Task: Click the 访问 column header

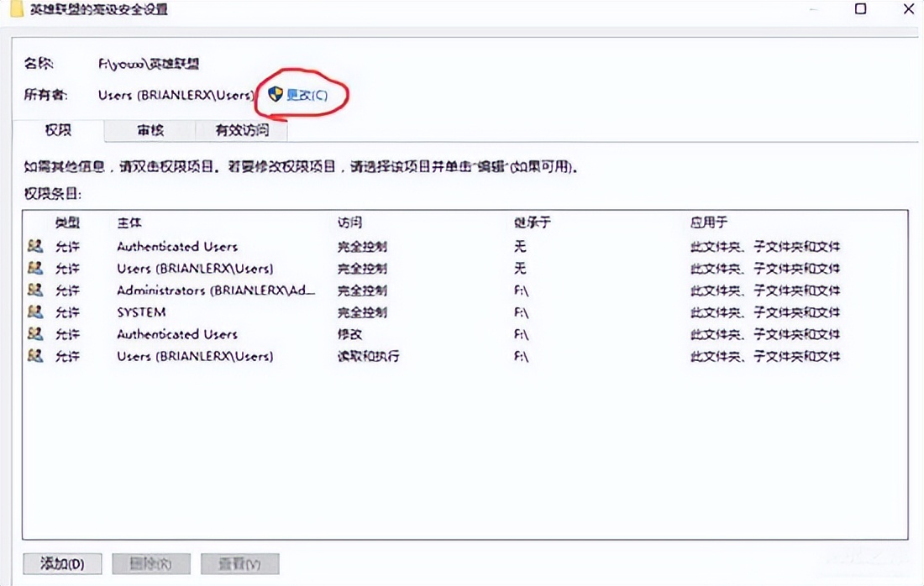Action: (349, 222)
